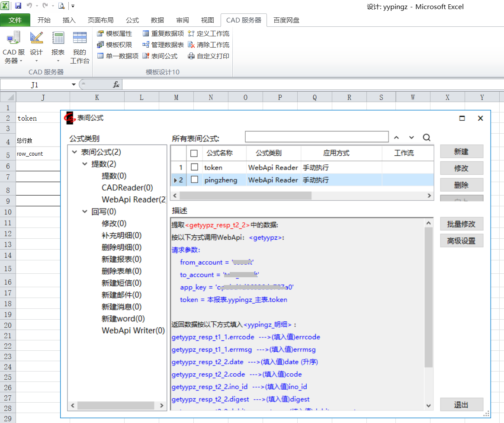
Task: Click the formula search input field
Action: tap(317, 137)
